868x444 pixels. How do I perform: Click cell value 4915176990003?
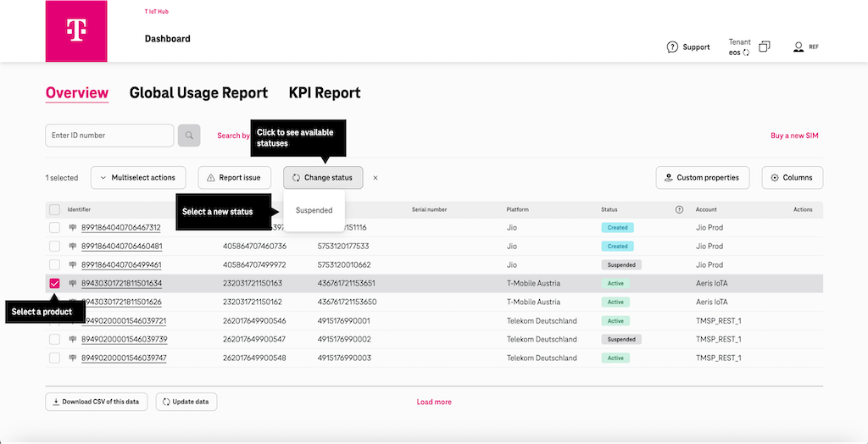344,358
